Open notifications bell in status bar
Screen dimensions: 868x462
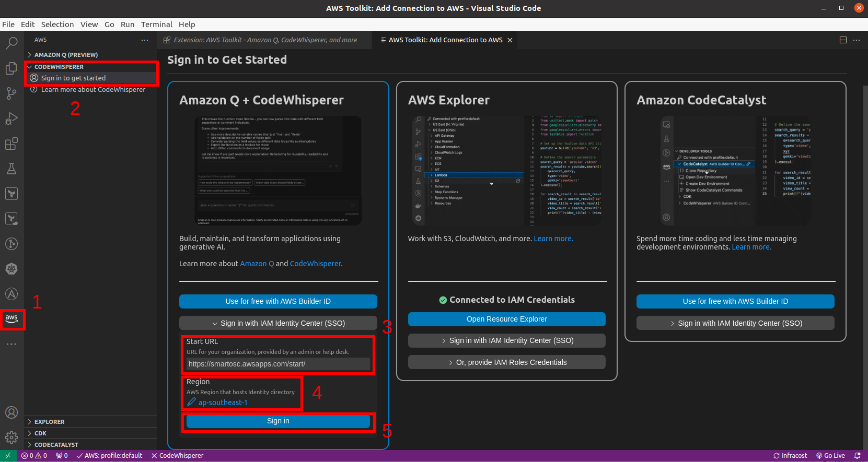[x=857, y=456]
